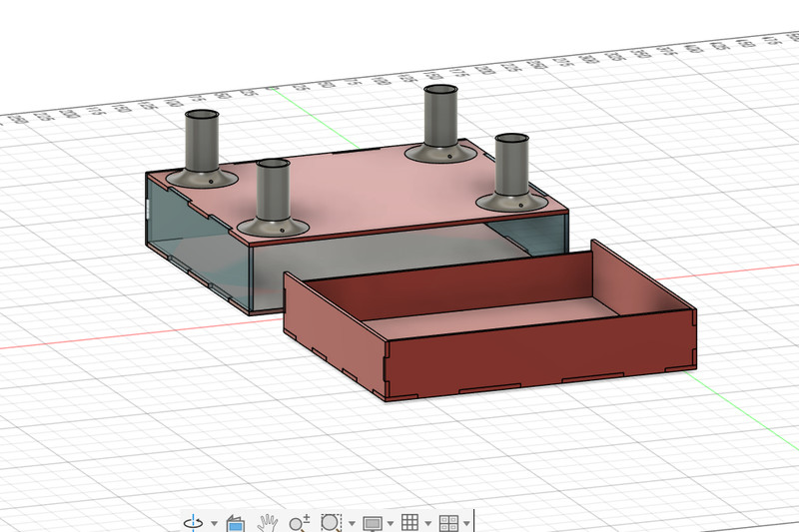Click the Zoom Window/Fit tool
The image size is (799, 532).
[x=332, y=523]
